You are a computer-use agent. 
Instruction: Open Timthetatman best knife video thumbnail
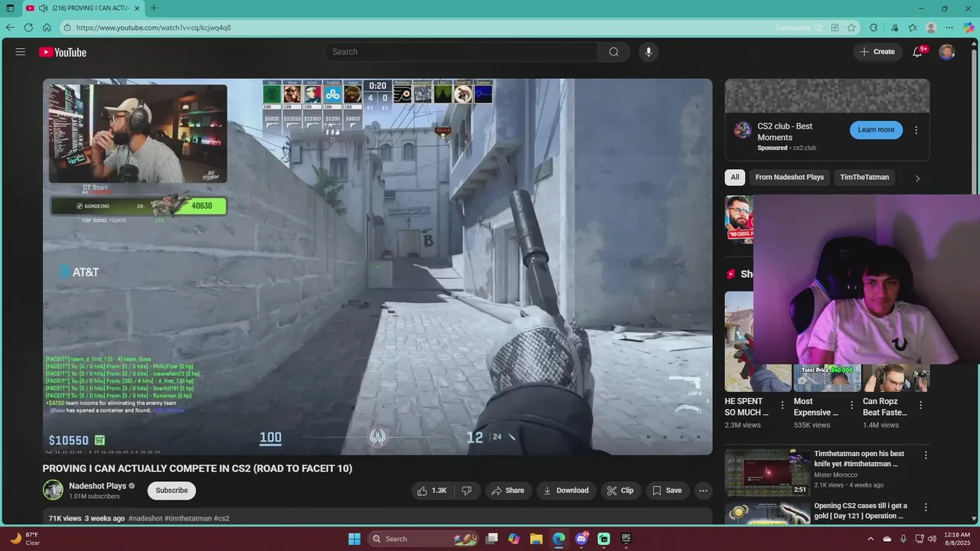tap(766, 473)
